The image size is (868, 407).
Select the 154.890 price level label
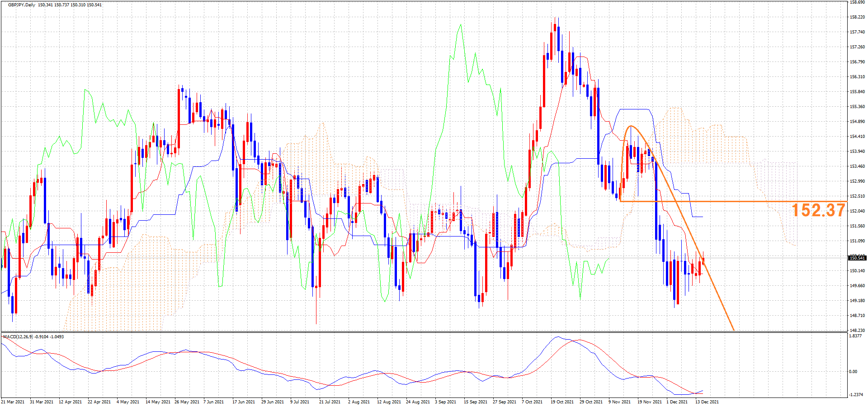(858, 122)
